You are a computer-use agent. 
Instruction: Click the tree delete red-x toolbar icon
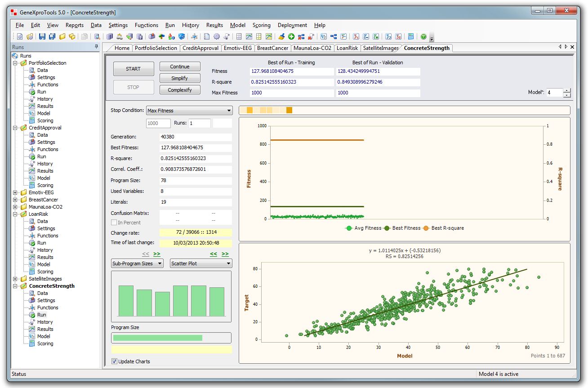click(x=301, y=36)
